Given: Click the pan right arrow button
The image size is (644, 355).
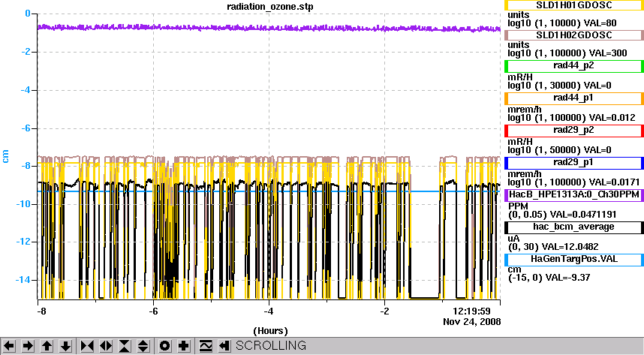Looking at the screenshot, I should pyautogui.click(x=28, y=346).
